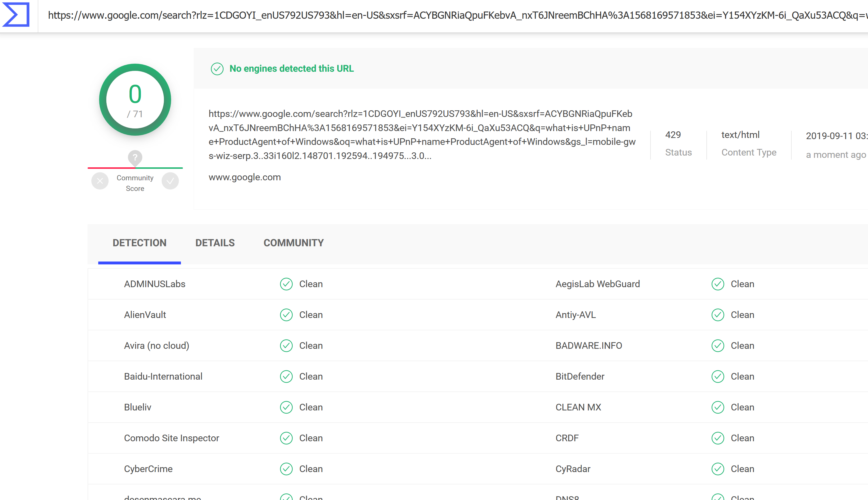Open VirusTotal home via sigma logo
868x500 pixels.
pos(16,15)
